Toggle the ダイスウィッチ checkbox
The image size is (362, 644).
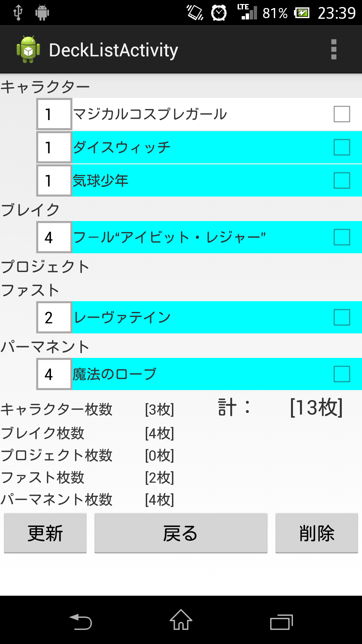click(342, 147)
